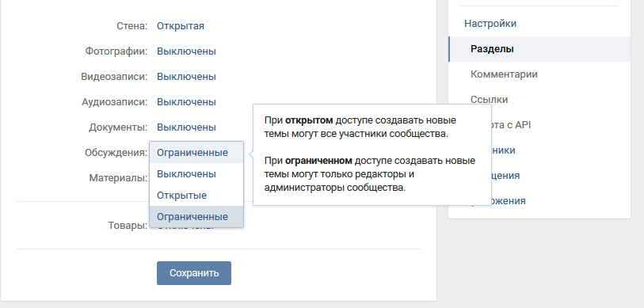Open Видеозаписи Выключены selector
This screenshot has width=644, height=308.
coord(186,77)
